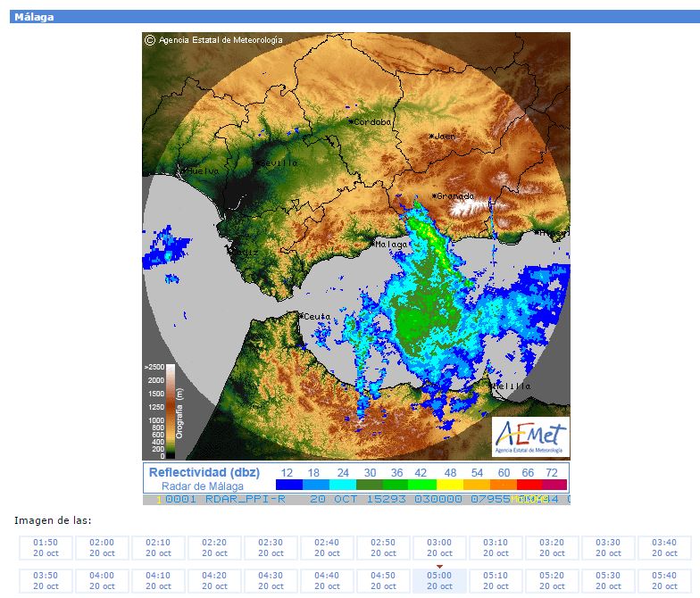
Task: Click the AEMet logo on the map
Action: 530,436
